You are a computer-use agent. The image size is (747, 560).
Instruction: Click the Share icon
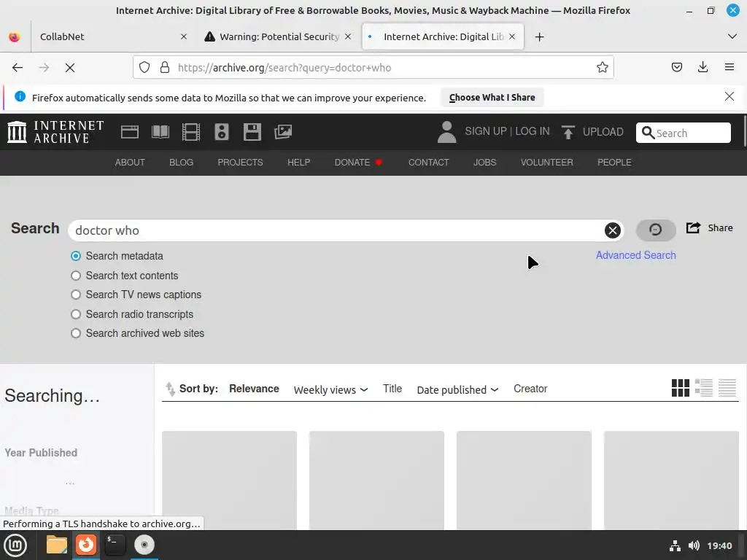(x=693, y=227)
